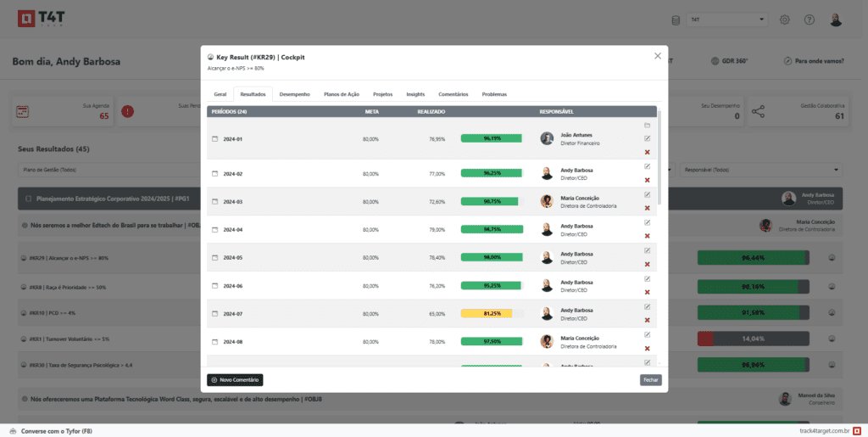Delete the 2024-05 period entry
The width and height of the screenshot is (868, 437).
[647, 264]
